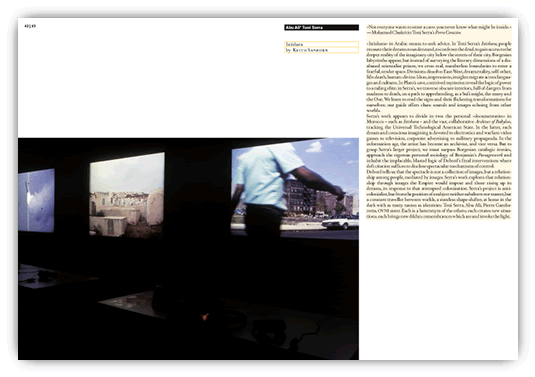535x377 pixels.
Task: Click the page number in the top-left corner
Action: click(30, 26)
